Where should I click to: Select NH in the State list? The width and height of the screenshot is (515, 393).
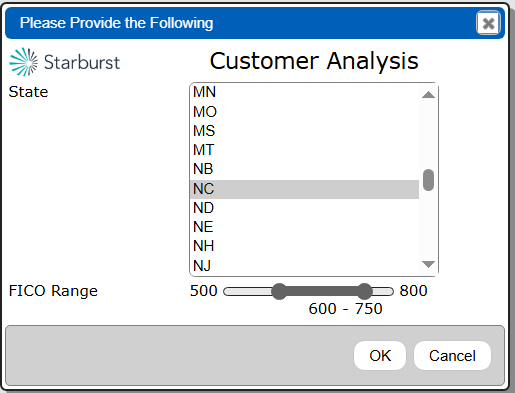point(304,246)
